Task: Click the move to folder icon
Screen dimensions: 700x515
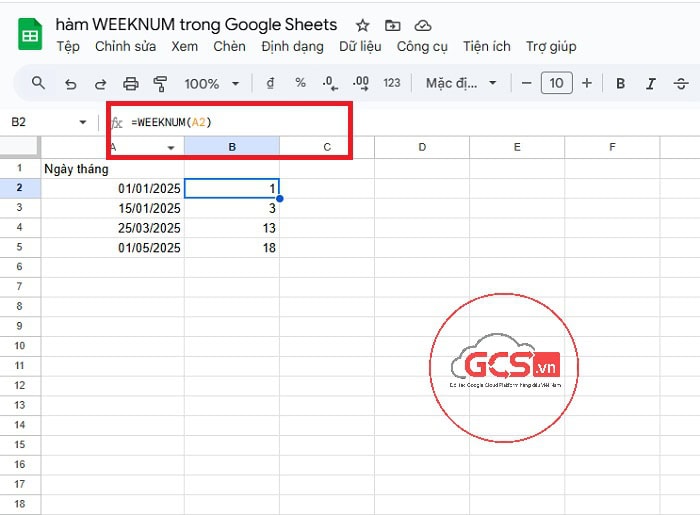Action: click(x=392, y=25)
